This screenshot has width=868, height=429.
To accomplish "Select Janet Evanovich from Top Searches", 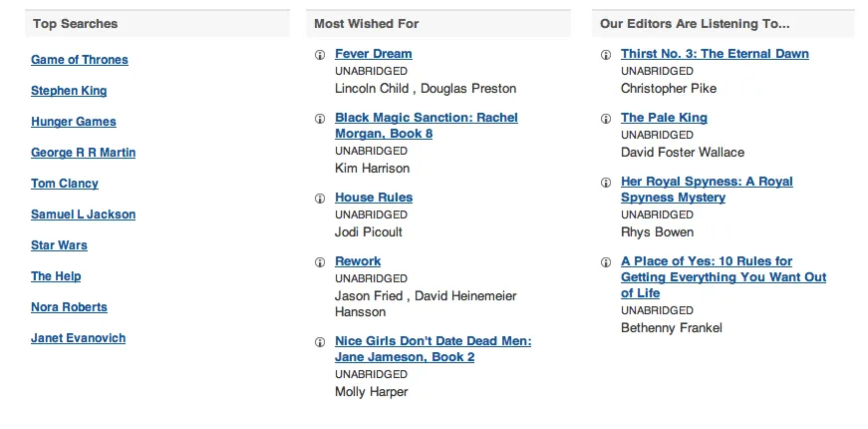I will pos(78,338).
